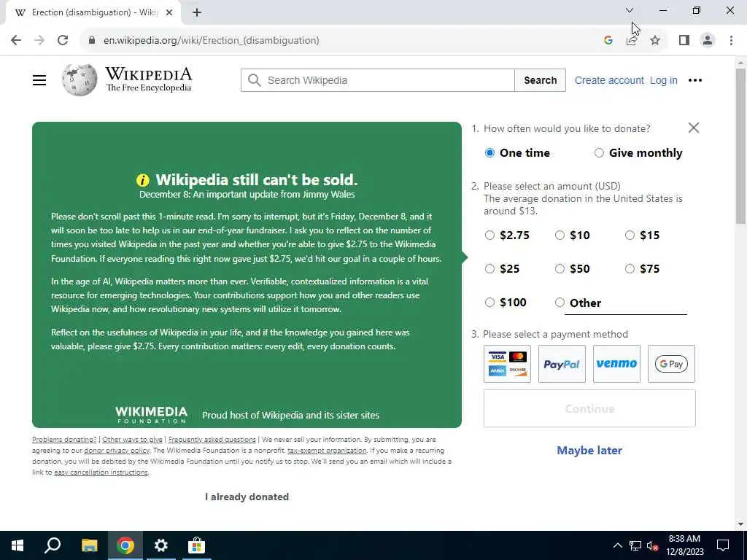Click the Wikipedia globe logo

coord(79,80)
